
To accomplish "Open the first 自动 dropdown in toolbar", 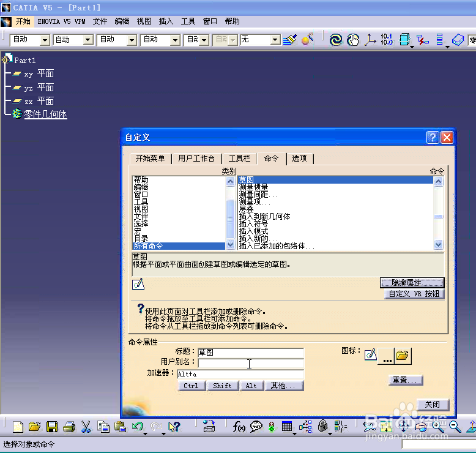I will [x=45, y=40].
